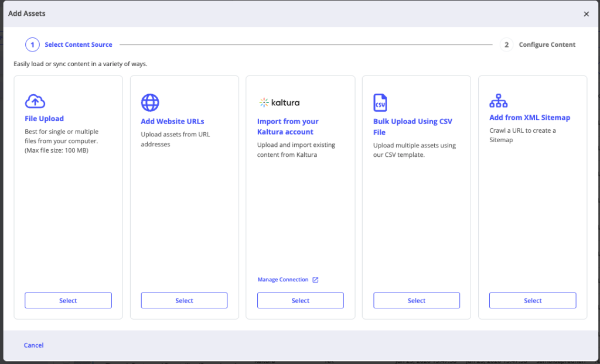Viewport: 600px width, 364px height.
Task: Click the 'Max file size: 100 MB' description
Action: coord(57,150)
